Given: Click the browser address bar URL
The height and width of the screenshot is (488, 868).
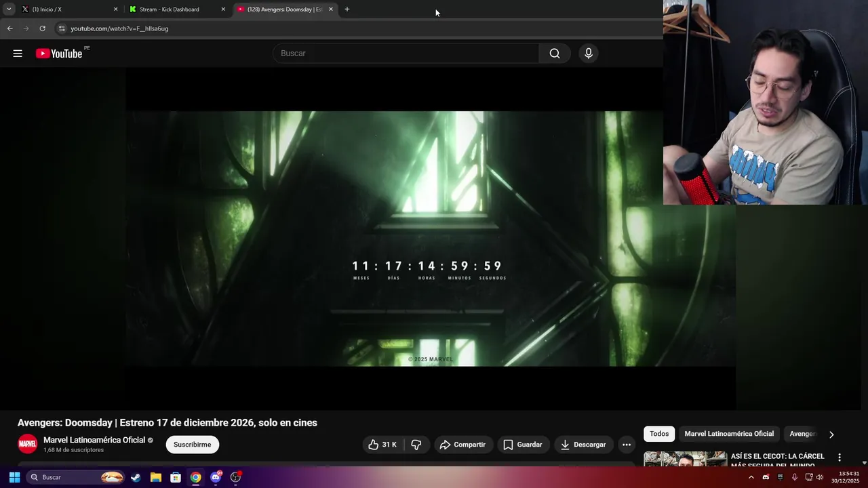Looking at the screenshot, I should [119, 28].
